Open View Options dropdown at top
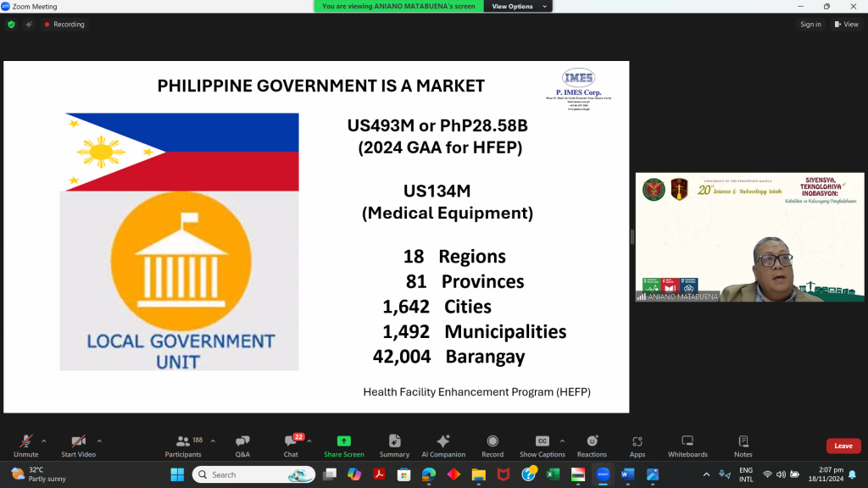868x488 pixels. (517, 6)
